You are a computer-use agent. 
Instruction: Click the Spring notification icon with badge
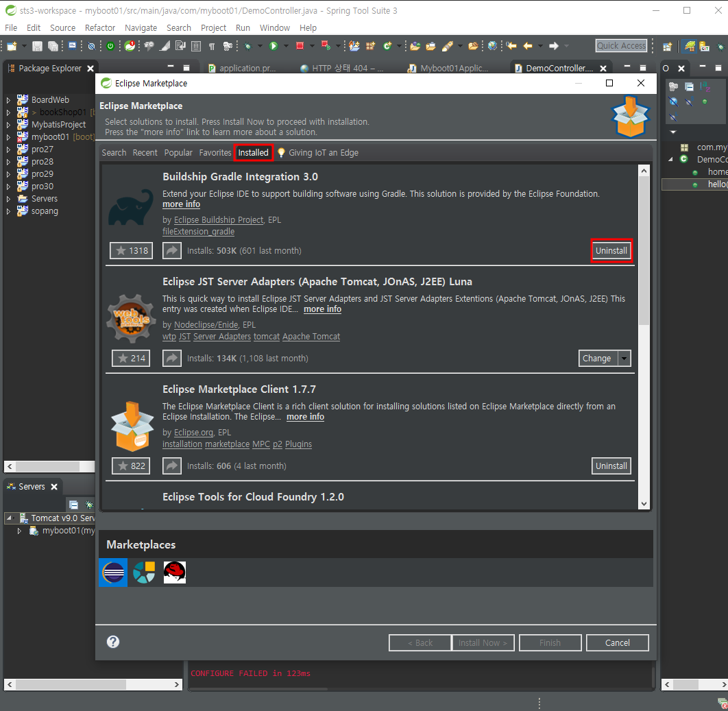click(130, 45)
